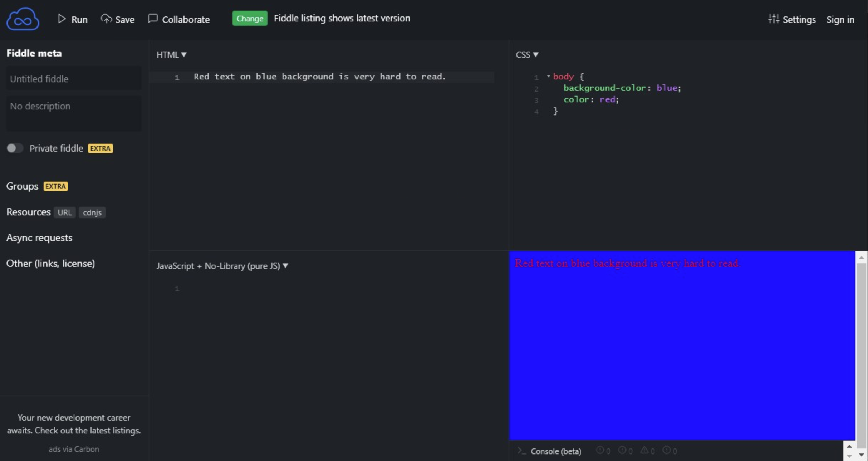Image resolution: width=868 pixels, height=461 pixels.
Task: Click the 'red' value in CSS editor
Action: [607, 99]
